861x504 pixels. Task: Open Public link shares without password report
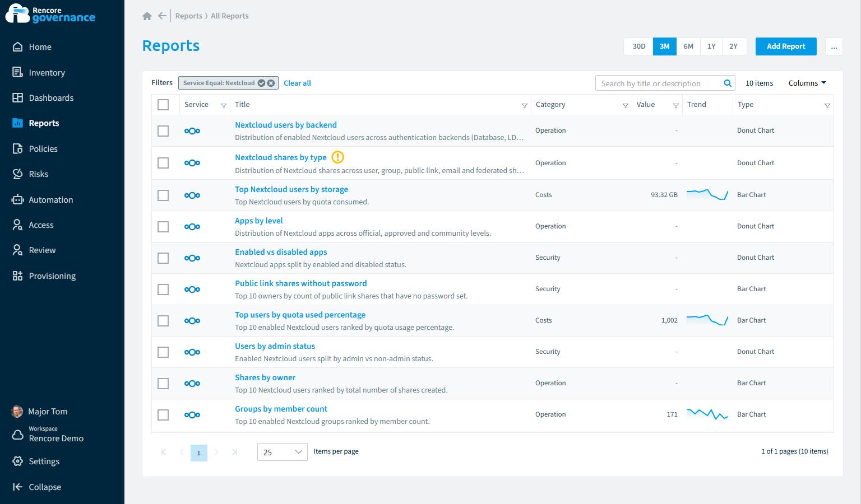point(301,283)
